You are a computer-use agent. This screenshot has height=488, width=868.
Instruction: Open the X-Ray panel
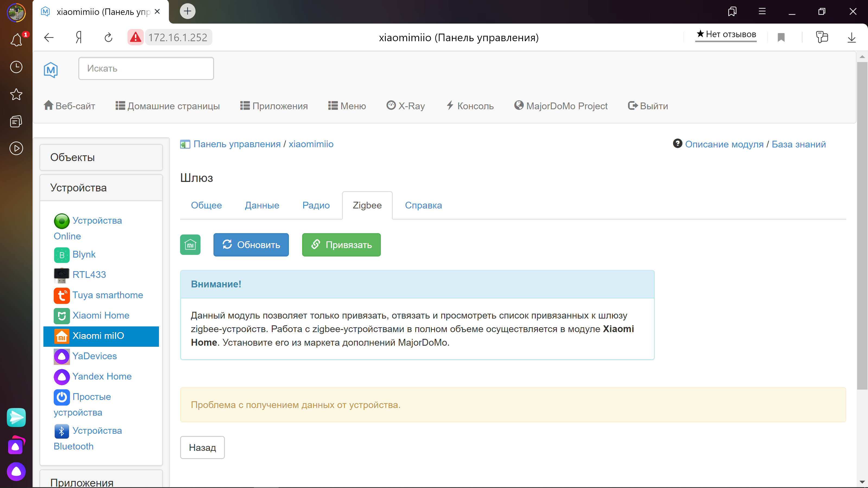pyautogui.click(x=406, y=106)
